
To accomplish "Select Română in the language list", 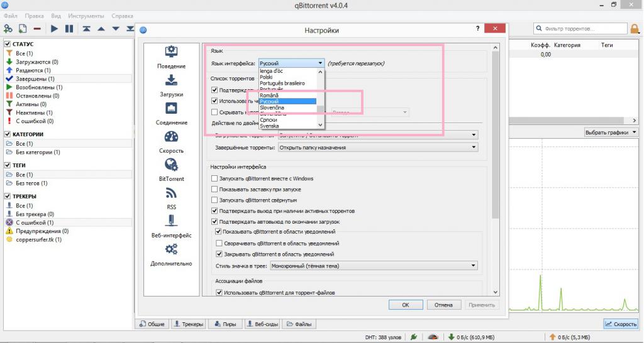I will tap(269, 95).
